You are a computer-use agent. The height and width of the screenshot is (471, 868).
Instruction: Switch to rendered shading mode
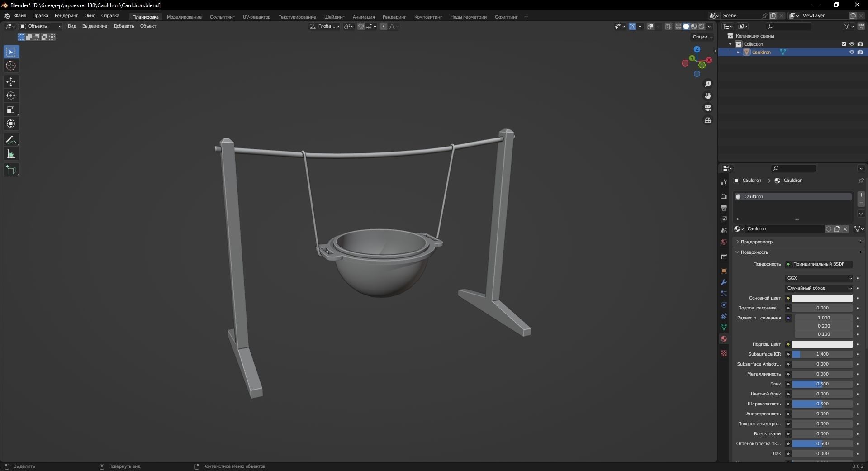pyautogui.click(x=702, y=26)
